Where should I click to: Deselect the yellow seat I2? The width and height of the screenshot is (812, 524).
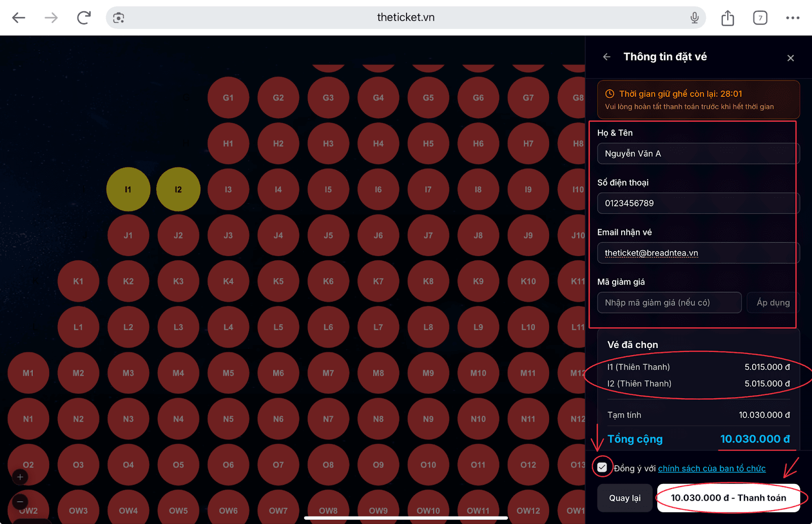[x=178, y=189]
